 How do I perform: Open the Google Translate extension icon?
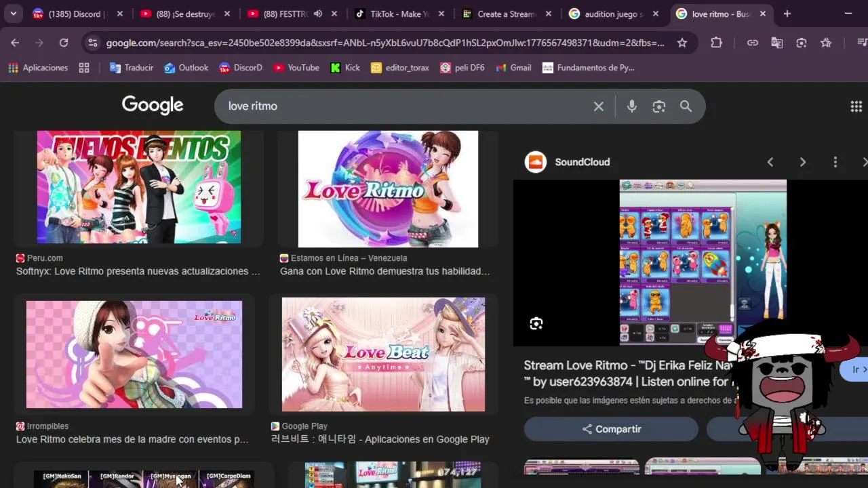click(777, 43)
